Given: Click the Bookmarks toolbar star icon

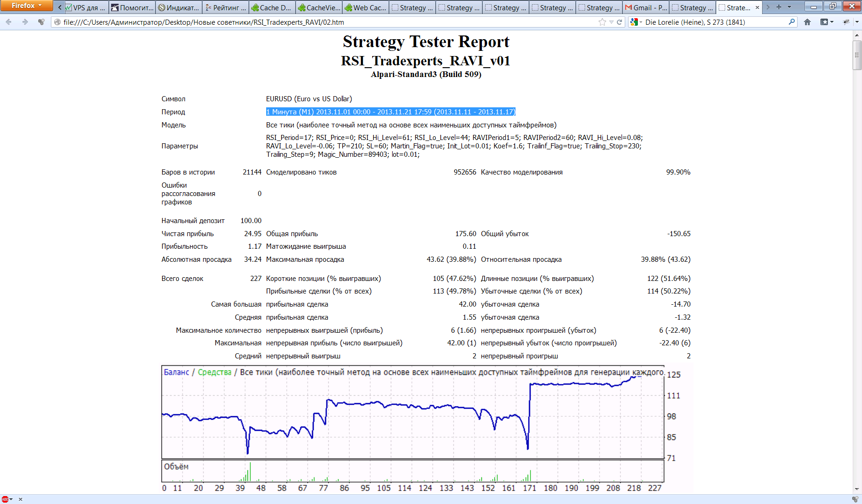Looking at the screenshot, I should click(825, 22).
